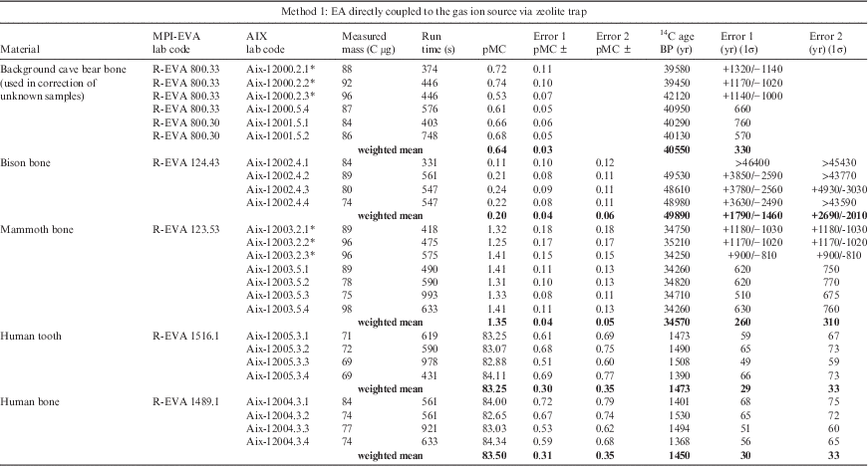Click the AIX lab code header
The image size is (868, 466).
266,42
